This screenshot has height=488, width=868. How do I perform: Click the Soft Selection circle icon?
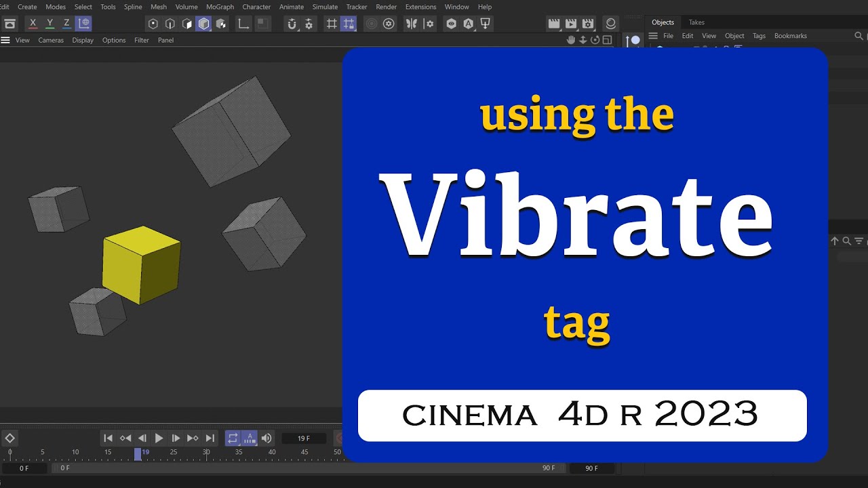click(372, 24)
